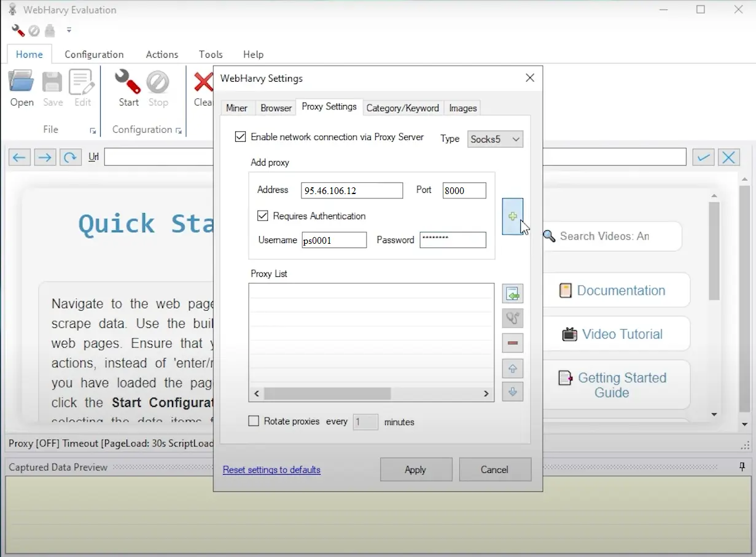
Task: Toggle the Requires Authentication checkbox
Action: [x=263, y=216]
